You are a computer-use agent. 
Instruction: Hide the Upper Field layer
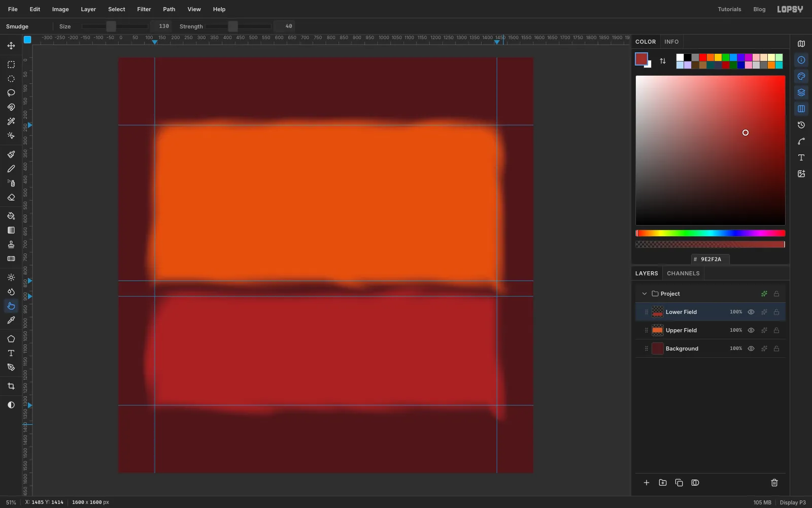point(751,330)
